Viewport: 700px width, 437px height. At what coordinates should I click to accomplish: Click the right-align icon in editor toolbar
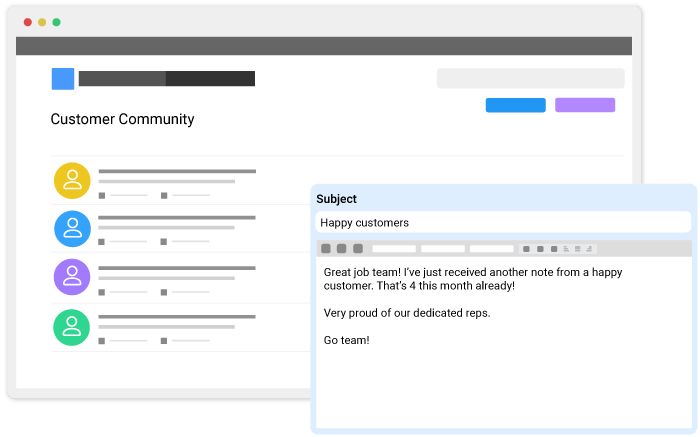point(589,249)
